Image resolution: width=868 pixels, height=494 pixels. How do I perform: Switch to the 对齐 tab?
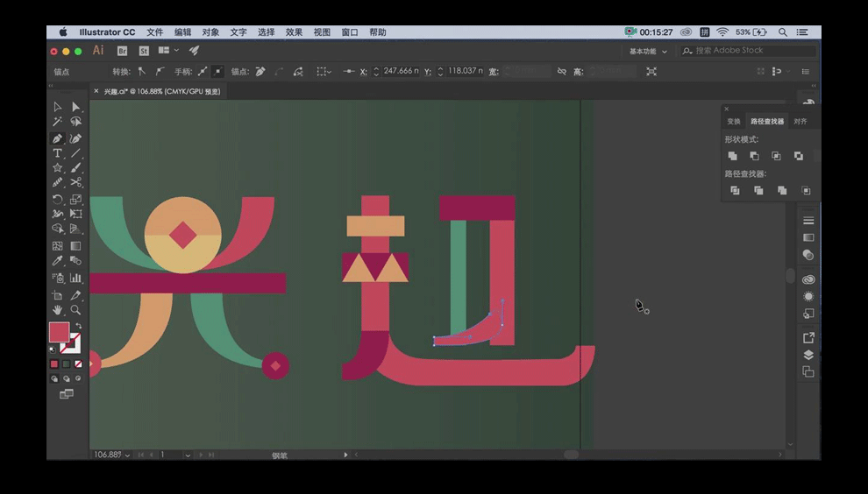[800, 122]
